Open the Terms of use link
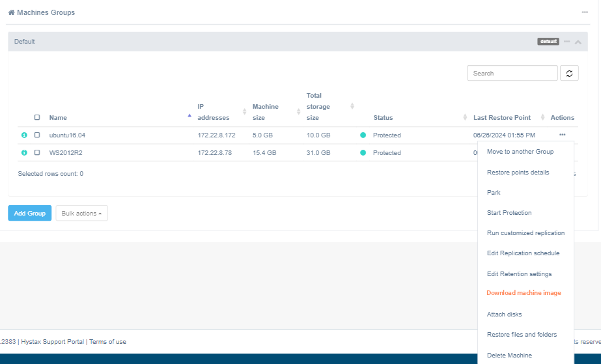 pos(107,342)
